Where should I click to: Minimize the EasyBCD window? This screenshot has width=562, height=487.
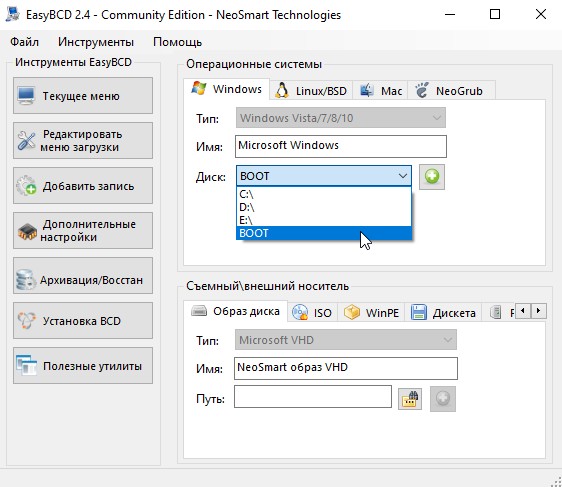coord(450,15)
